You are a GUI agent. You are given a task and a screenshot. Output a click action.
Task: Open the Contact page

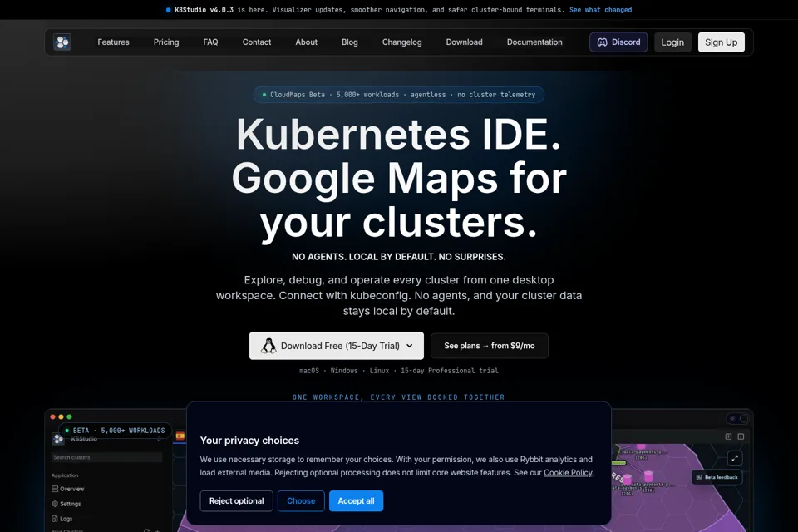pos(257,42)
